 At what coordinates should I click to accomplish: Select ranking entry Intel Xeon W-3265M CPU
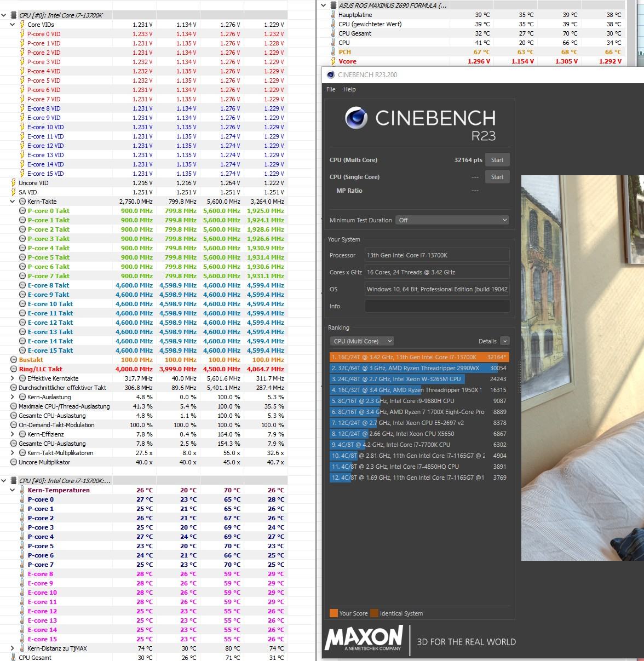click(x=419, y=379)
